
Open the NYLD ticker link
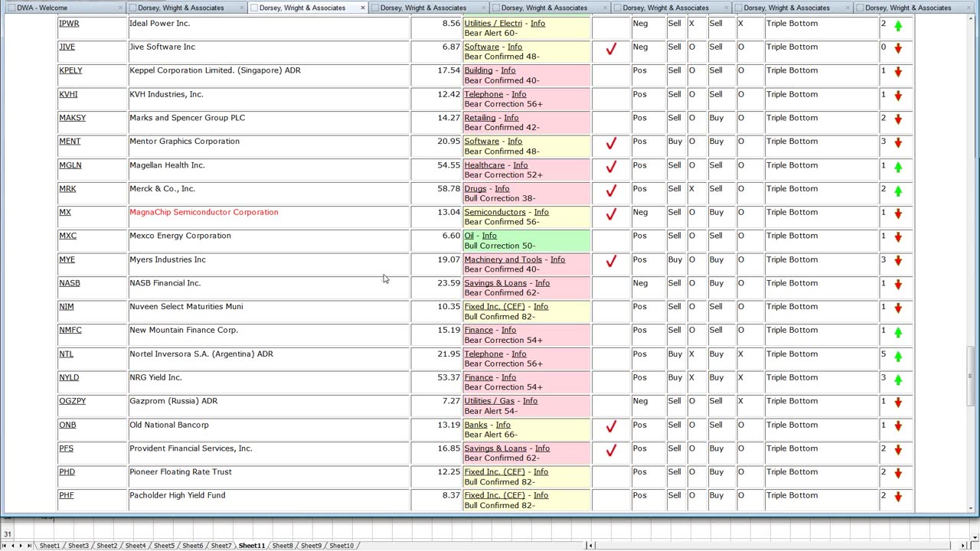point(69,377)
